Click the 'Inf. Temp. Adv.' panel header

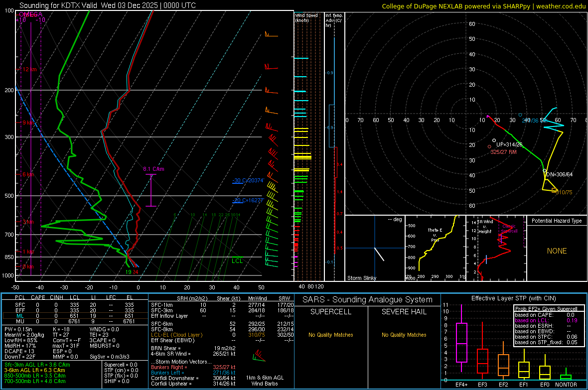pos(334,20)
